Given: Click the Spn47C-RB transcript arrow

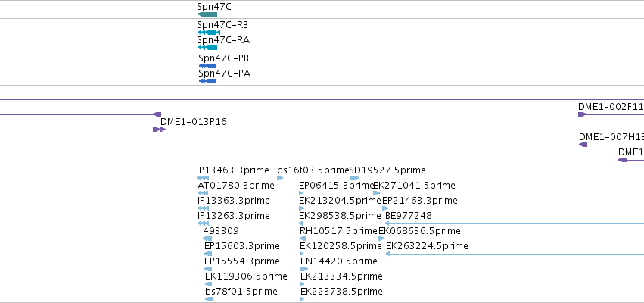Looking at the screenshot, I should tap(209, 33).
